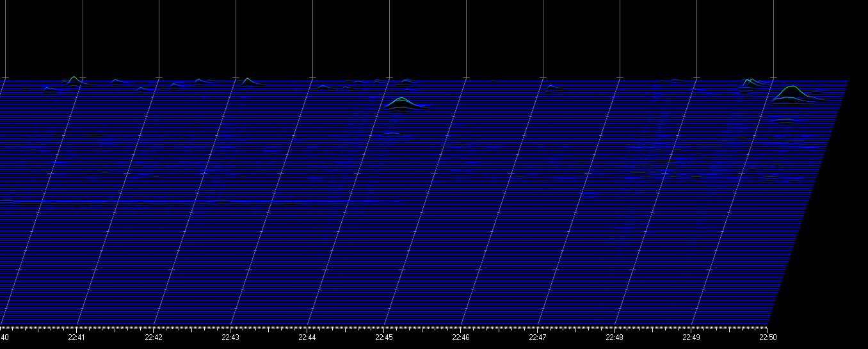Inspect the large green peak near 22:50
The height and width of the screenshot is (349, 868).
(x=792, y=92)
